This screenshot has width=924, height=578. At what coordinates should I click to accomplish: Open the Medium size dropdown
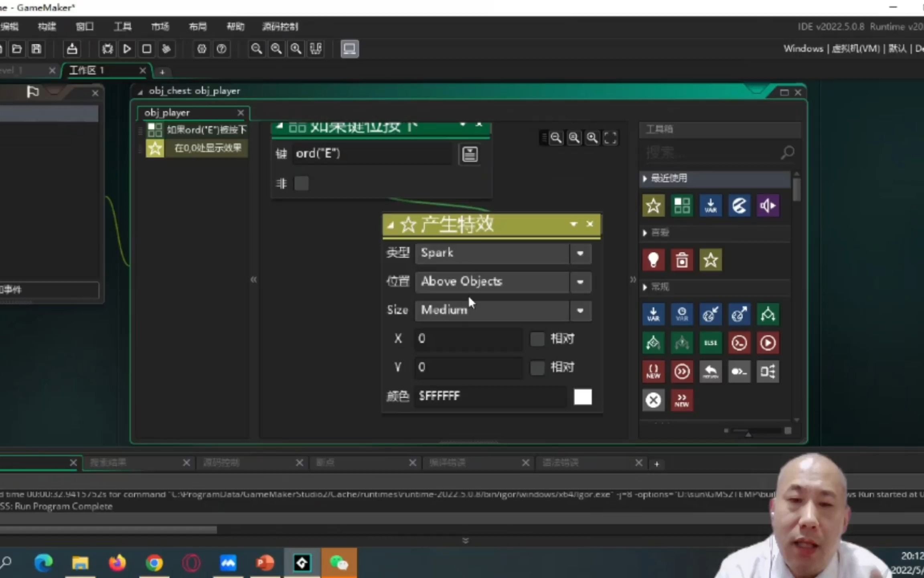[x=580, y=310]
